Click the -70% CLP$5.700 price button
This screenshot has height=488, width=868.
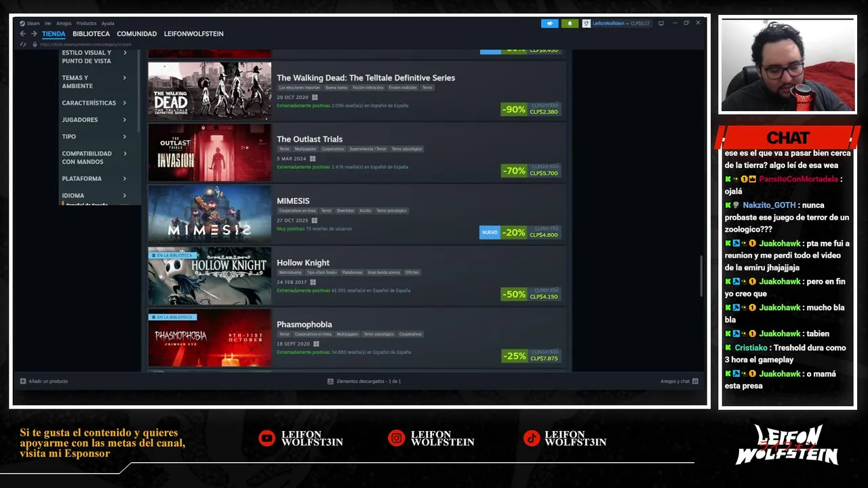[x=531, y=171]
